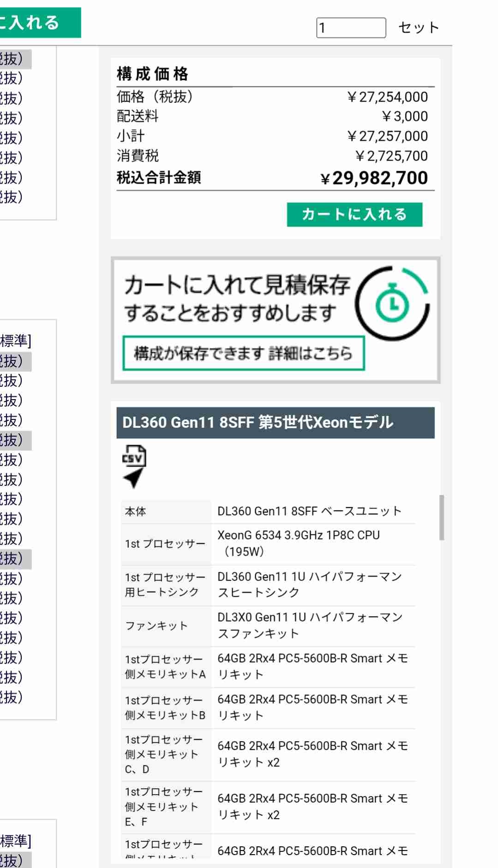Click the DL360 Gen11 8SFF model header bar
The image size is (498, 868).
[x=275, y=422]
